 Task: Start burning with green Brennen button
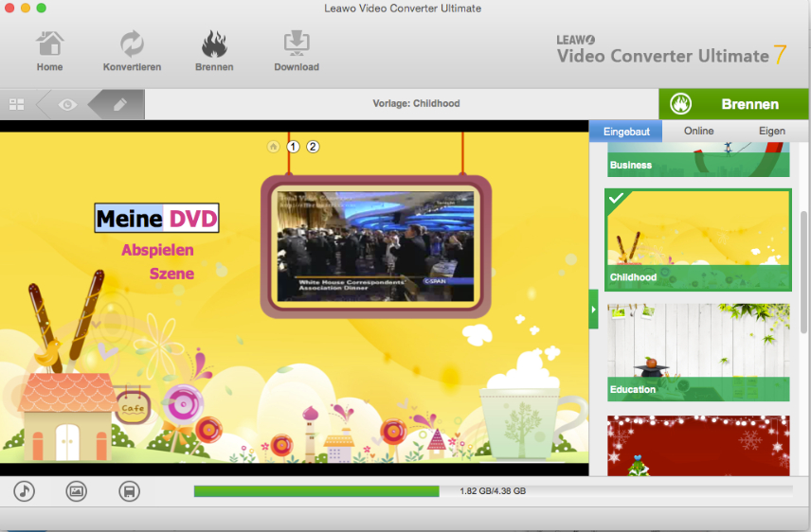click(733, 104)
